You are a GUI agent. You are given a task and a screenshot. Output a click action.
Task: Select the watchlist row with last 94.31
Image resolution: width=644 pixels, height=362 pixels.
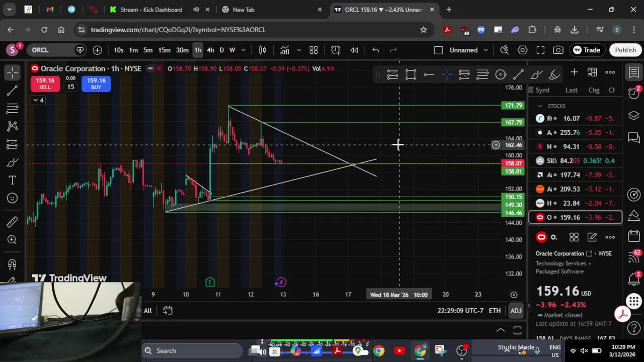[x=575, y=146]
